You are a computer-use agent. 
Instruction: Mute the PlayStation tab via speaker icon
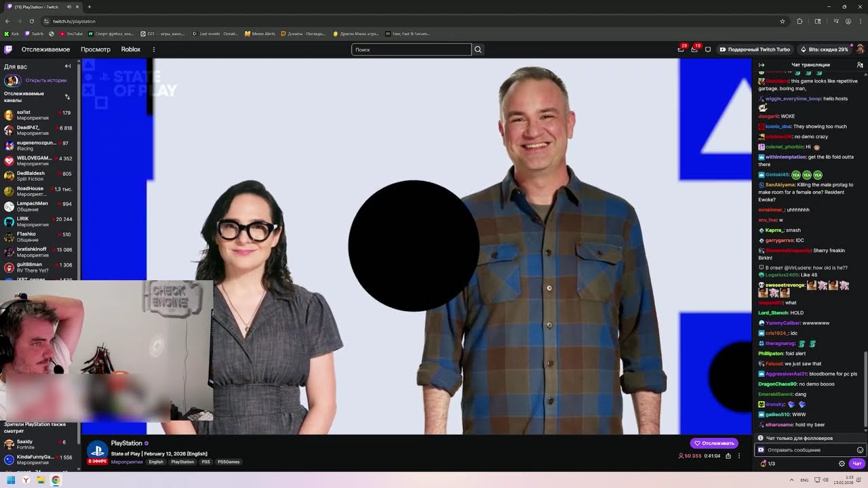(x=68, y=7)
